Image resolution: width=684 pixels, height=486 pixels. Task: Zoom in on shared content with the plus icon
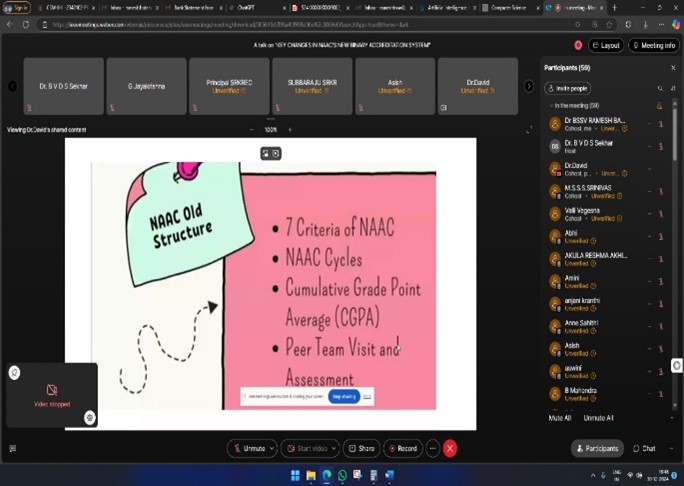290,130
